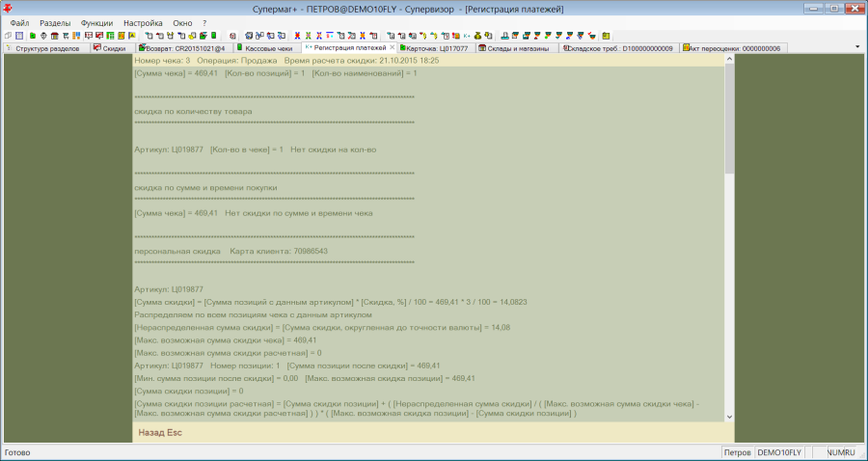Click the 'Номер чека: 3' header line
Viewport: 868px width, 461px height.
pyautogui.click(x=286, y=61)
